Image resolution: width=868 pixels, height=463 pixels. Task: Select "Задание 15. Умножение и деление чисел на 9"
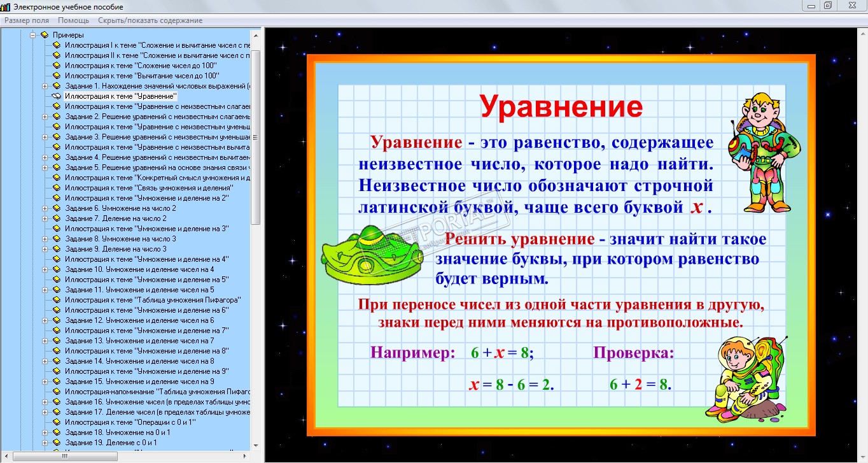pos(139,381)
